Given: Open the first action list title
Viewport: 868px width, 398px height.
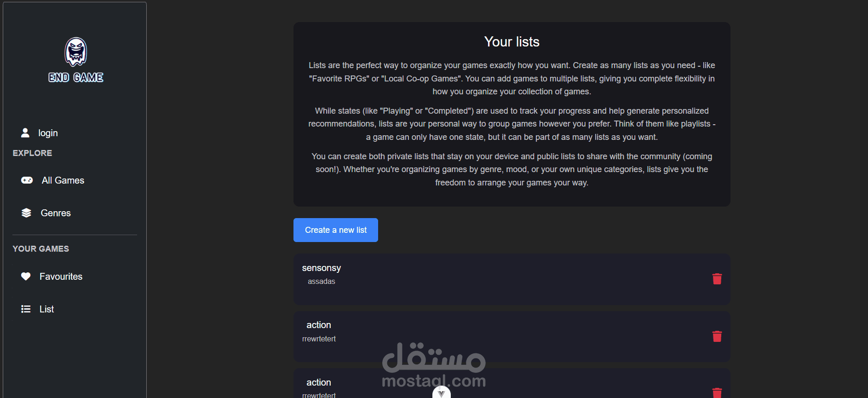Looking at the screenshot, I should click(319, 325).
